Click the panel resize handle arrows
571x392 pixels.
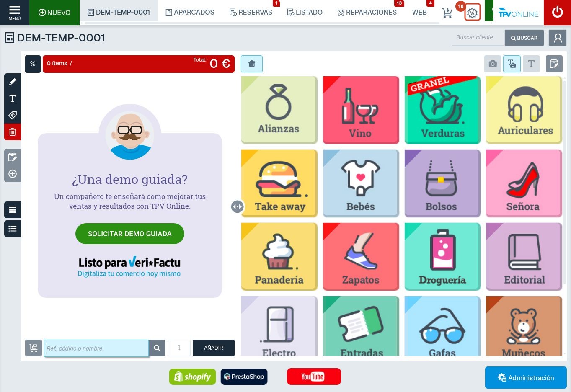click(237, 206)
